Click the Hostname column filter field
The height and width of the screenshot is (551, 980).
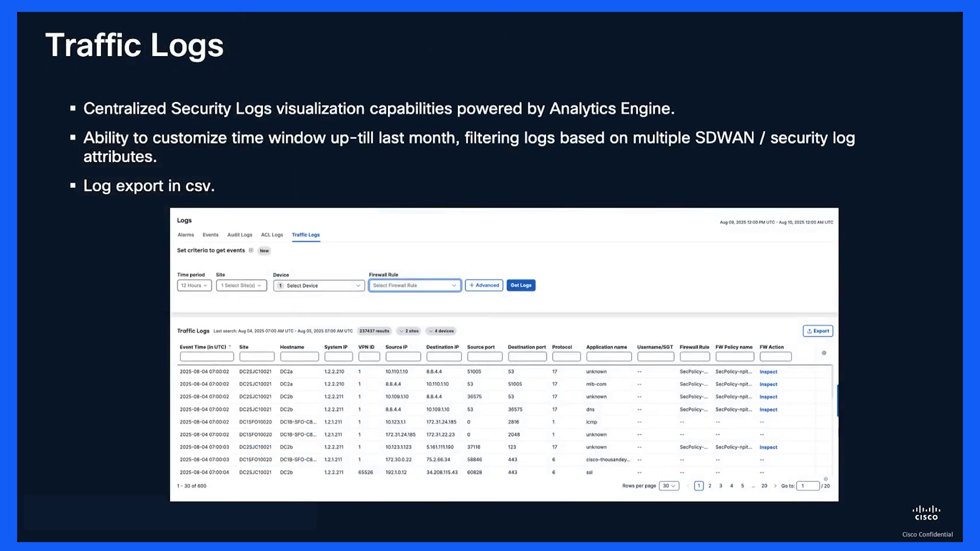click(x=300, y=357)
